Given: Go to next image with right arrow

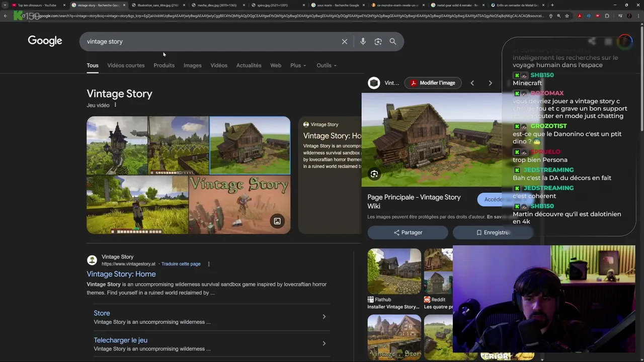Looking at the screenshot, I should click(490, 83).
